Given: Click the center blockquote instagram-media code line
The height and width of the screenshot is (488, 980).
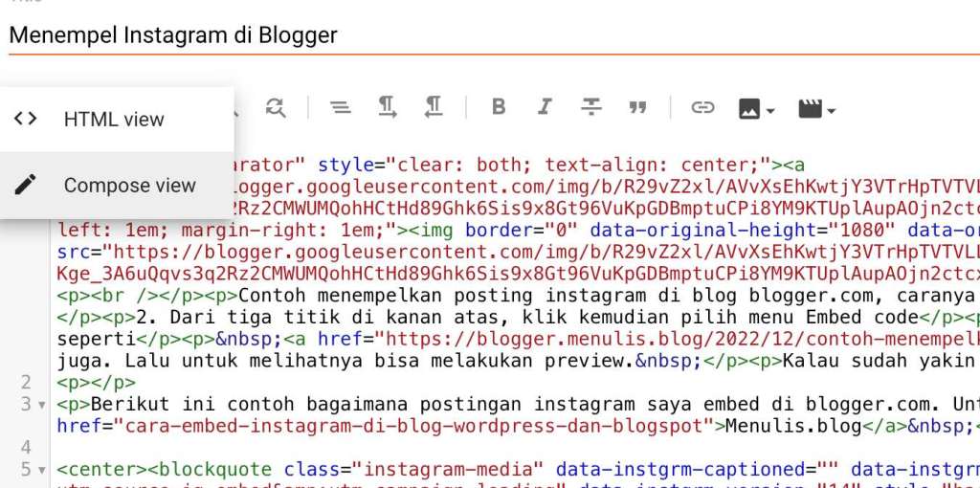Looking at the screenshot, I should tap(518, 469).
